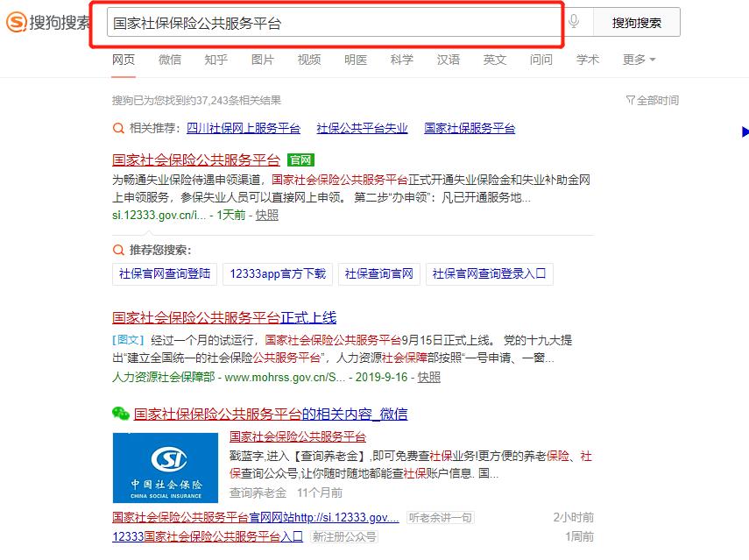Click the filter funnel icon near 全部时间

click(x=630, y=100)
